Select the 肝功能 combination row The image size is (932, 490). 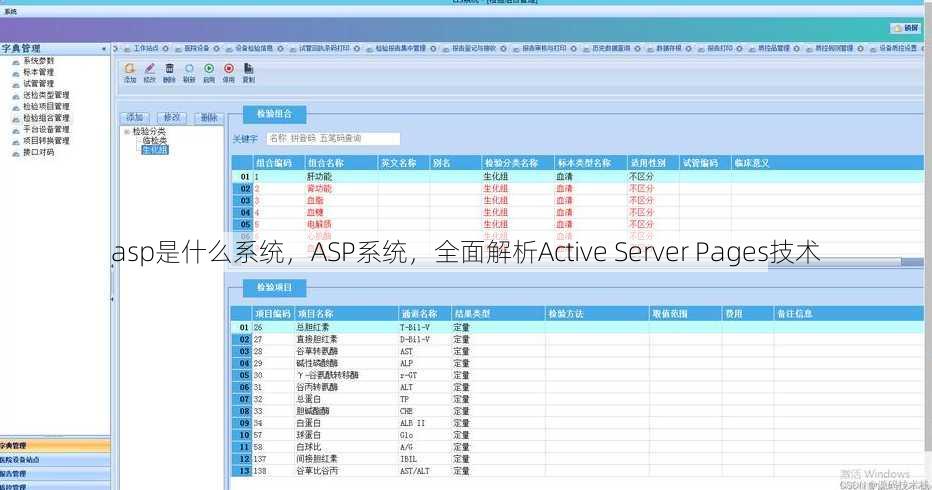pos(578,177)
